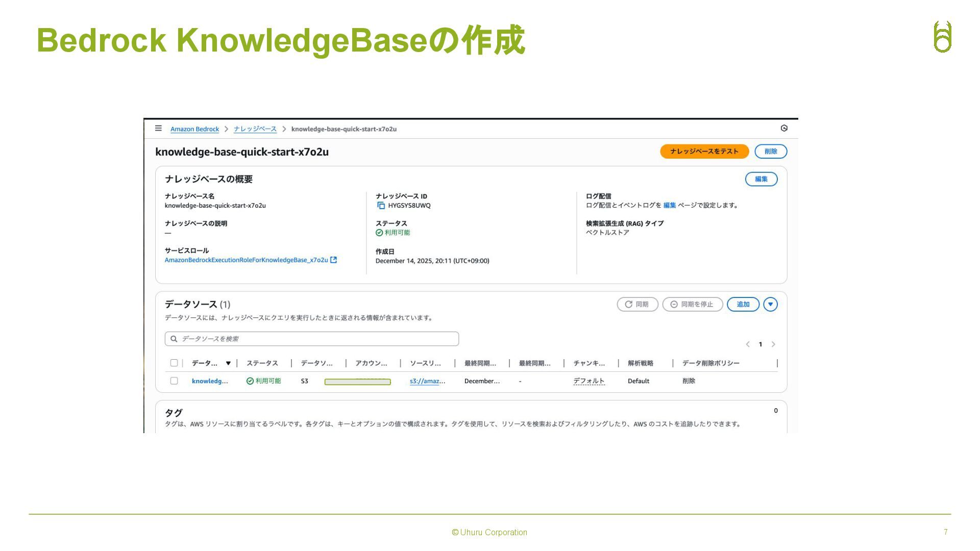The height and width of the screenshot is (551, 980).
Task: Sort by データ... column arrow
Action: 228,364
